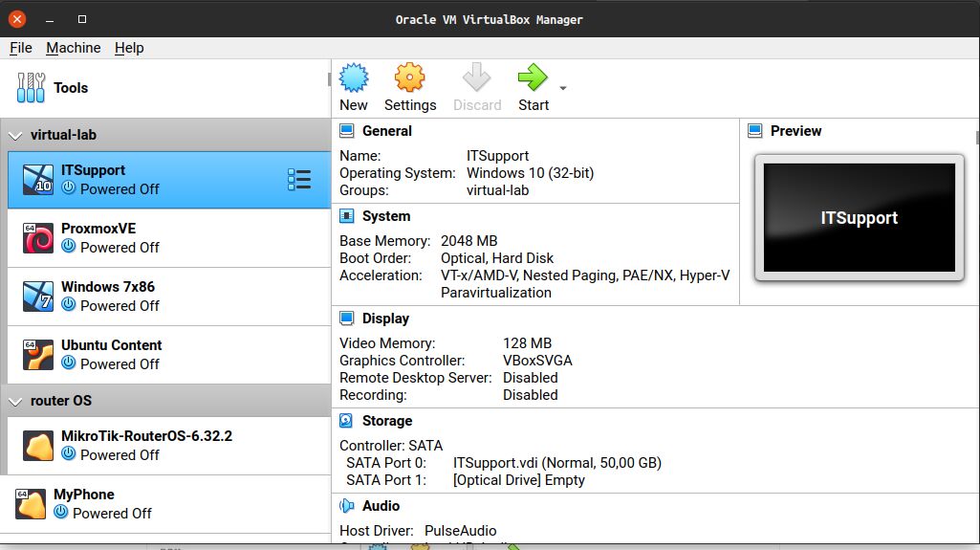Click the Preview section icon

tap(755, 131)
